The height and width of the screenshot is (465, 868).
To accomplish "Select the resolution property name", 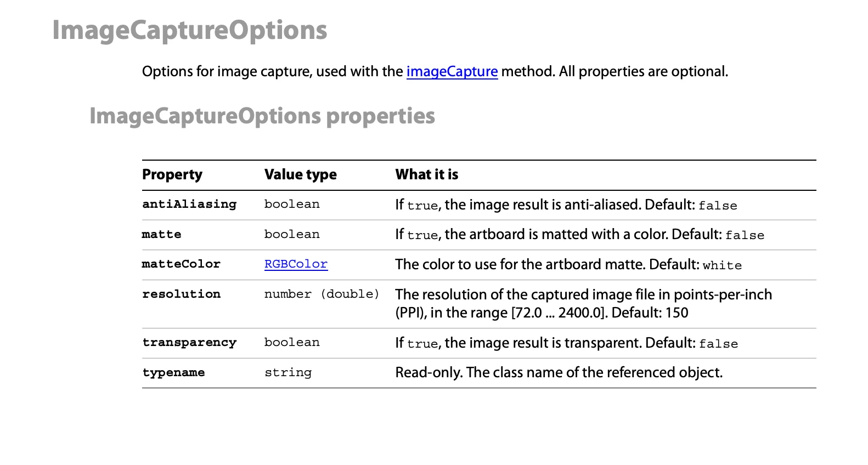I will pyautogui.click(x=181, y=294).
